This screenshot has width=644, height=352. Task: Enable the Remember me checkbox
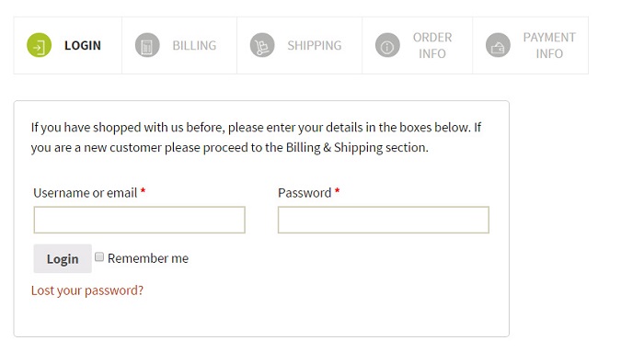(x=99, y=257)
